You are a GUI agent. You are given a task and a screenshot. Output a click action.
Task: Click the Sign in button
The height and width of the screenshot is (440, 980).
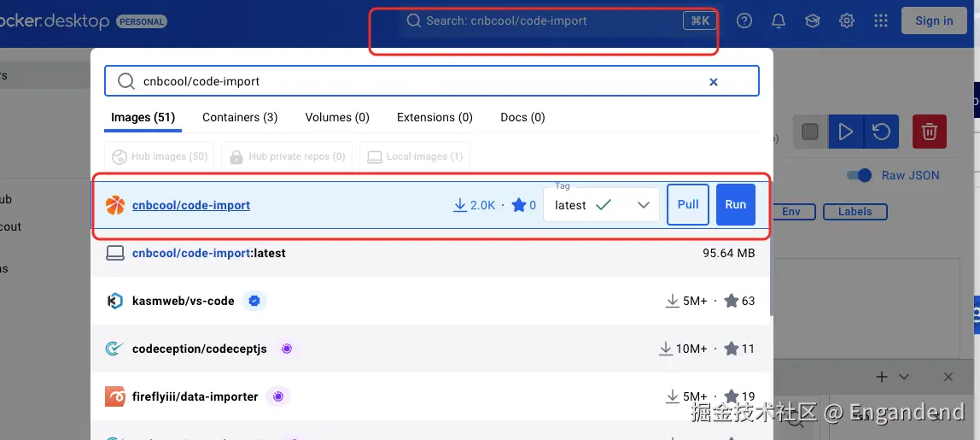(x=934, y=21)
